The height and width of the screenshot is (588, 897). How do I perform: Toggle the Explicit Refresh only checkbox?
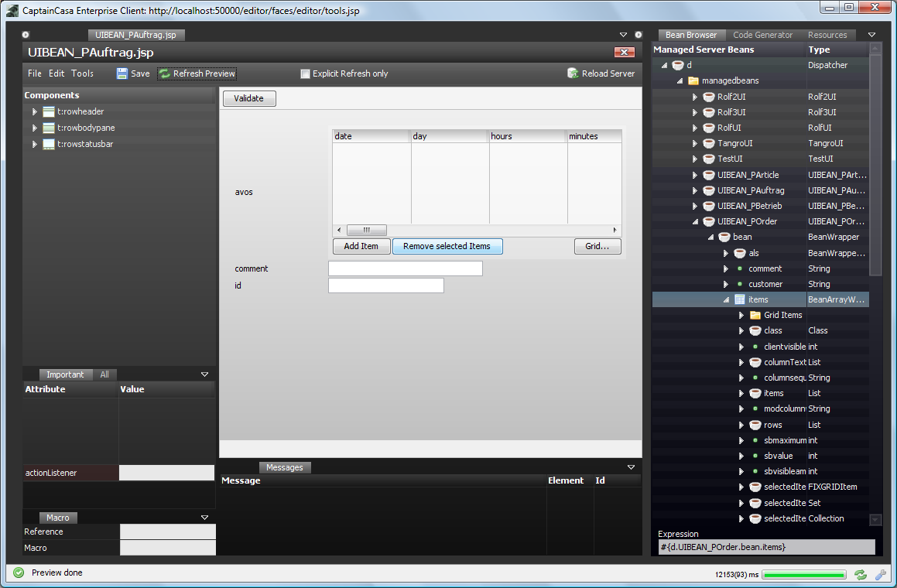(x=305, y=73)
